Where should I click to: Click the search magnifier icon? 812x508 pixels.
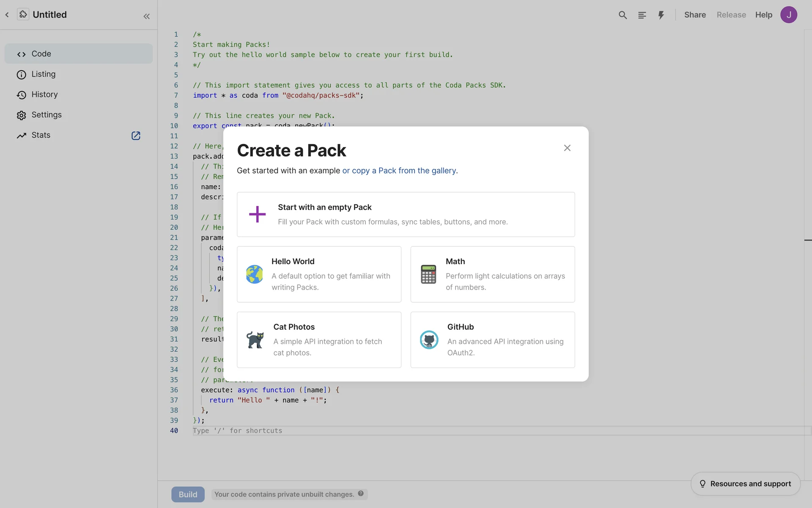point(623,15)
